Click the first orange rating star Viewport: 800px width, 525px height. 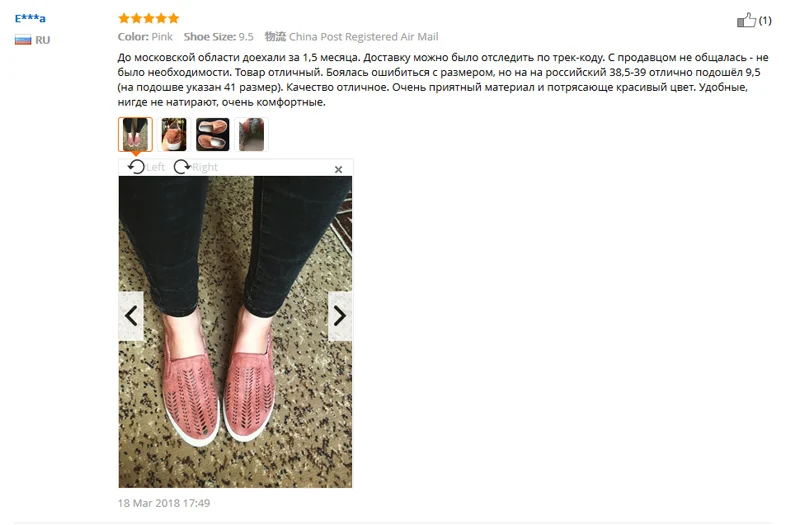[x=124, y=19]
